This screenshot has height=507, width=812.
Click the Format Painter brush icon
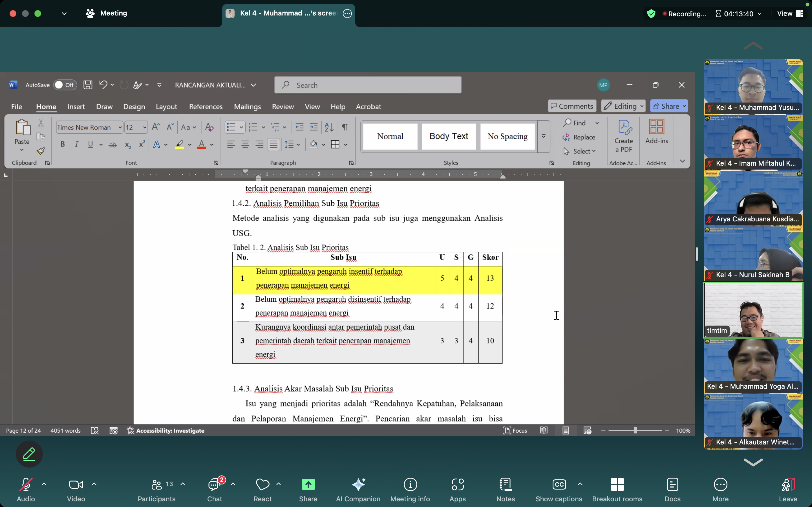[41, 151]
